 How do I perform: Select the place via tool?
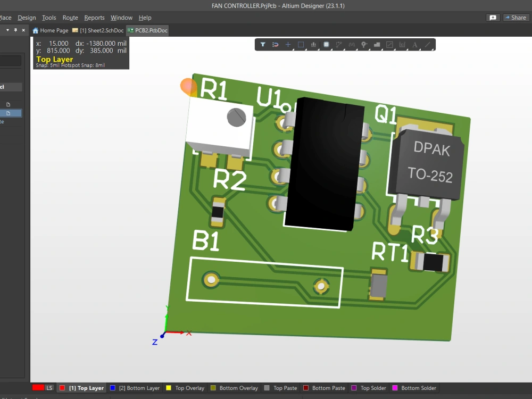point(364,45)
